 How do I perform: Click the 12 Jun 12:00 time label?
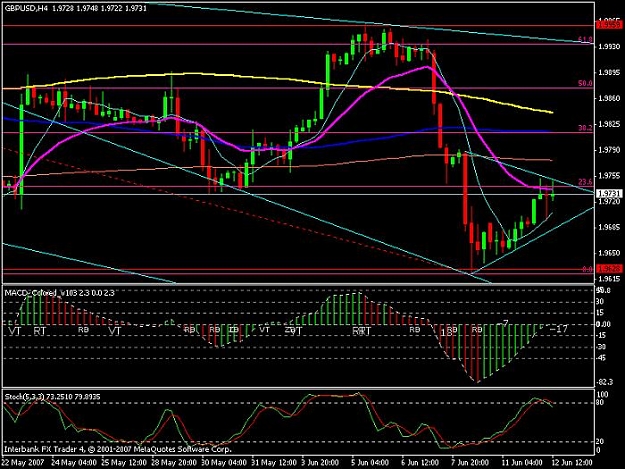572,463
